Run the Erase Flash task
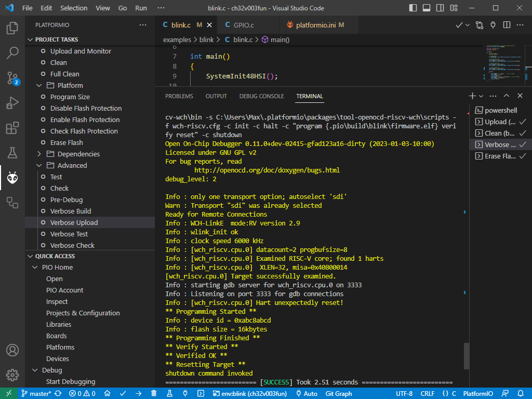Viewport: 532px width, 399px height. click(66, 142)
